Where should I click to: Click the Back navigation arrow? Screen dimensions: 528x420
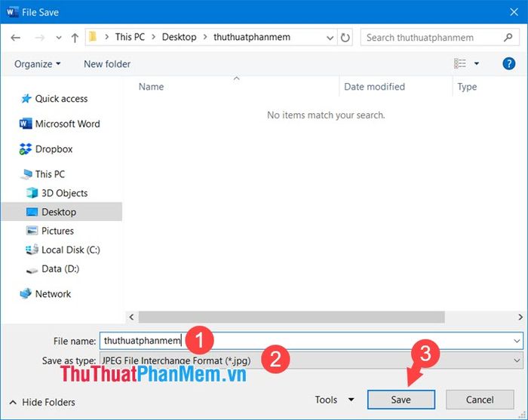[x=16, y=37]
